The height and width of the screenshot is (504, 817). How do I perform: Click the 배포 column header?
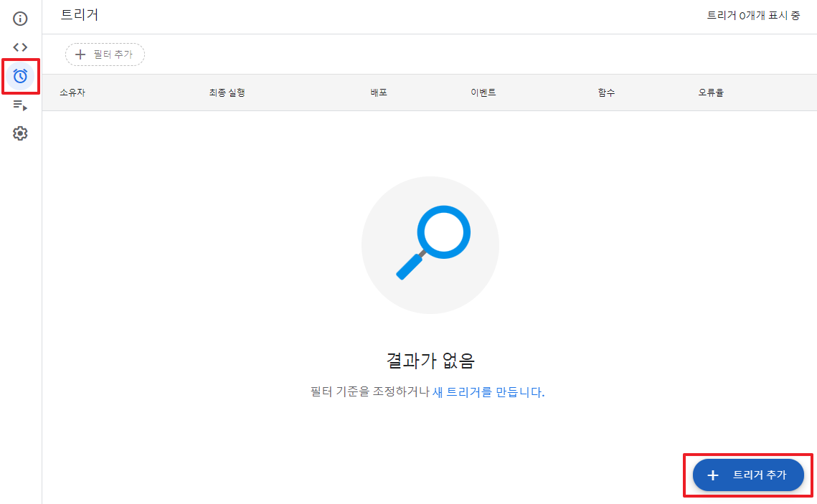(x=379, y=92)
